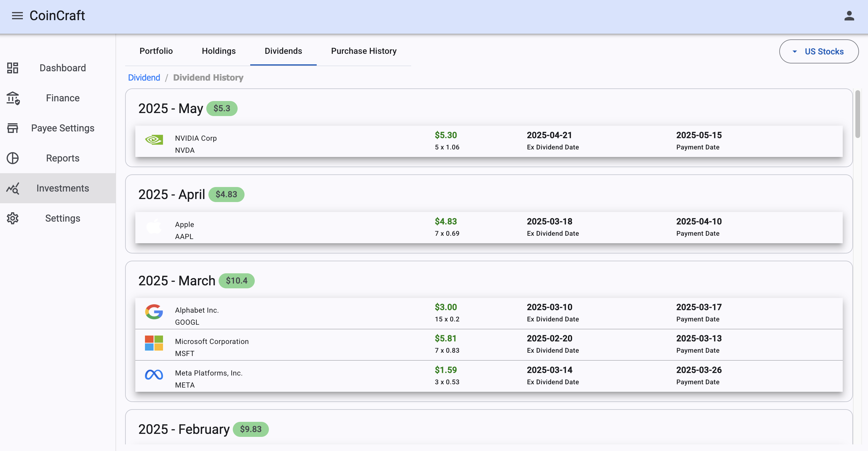Open the hamburger navigation menu
The height and width of the screenshot is (451, 868).
(17, 16)
